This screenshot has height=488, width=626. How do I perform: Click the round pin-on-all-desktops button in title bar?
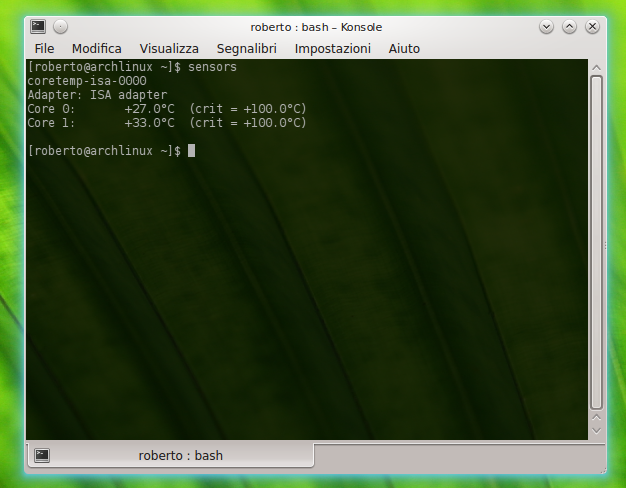[60, 27]
